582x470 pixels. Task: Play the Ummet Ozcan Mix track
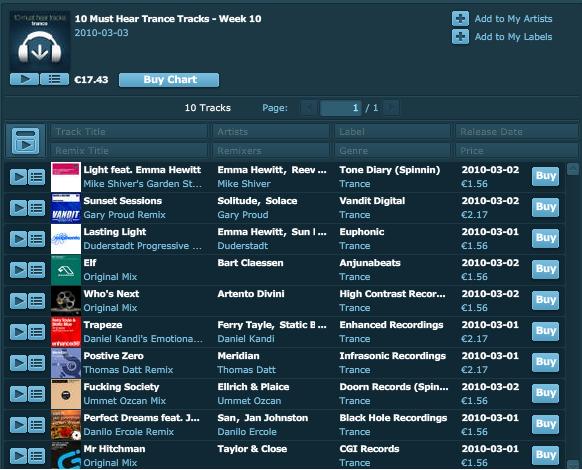18,394
